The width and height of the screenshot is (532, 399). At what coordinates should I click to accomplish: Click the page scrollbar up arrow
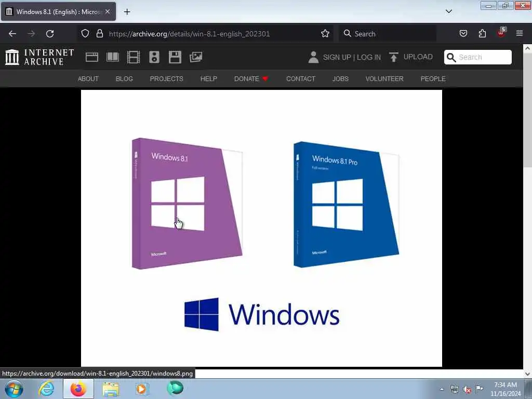pos(527,48)
